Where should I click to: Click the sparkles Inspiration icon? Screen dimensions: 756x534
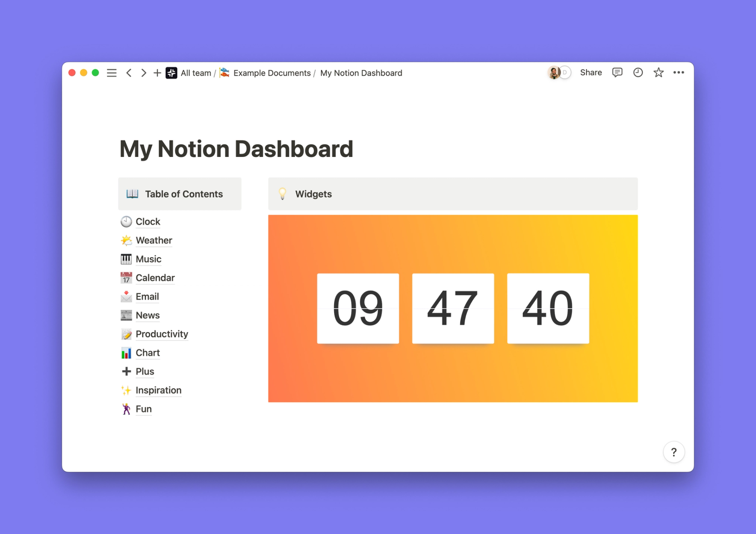(126, 390)
